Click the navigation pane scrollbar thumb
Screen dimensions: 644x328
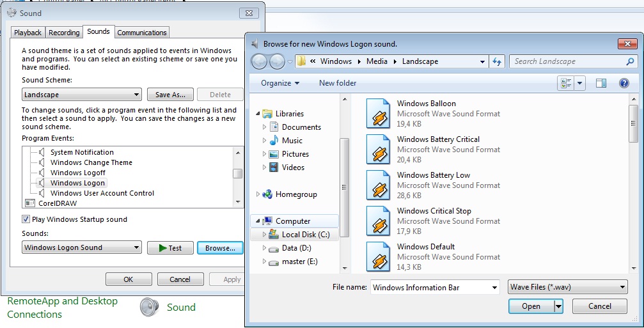(x=345, y=187)
